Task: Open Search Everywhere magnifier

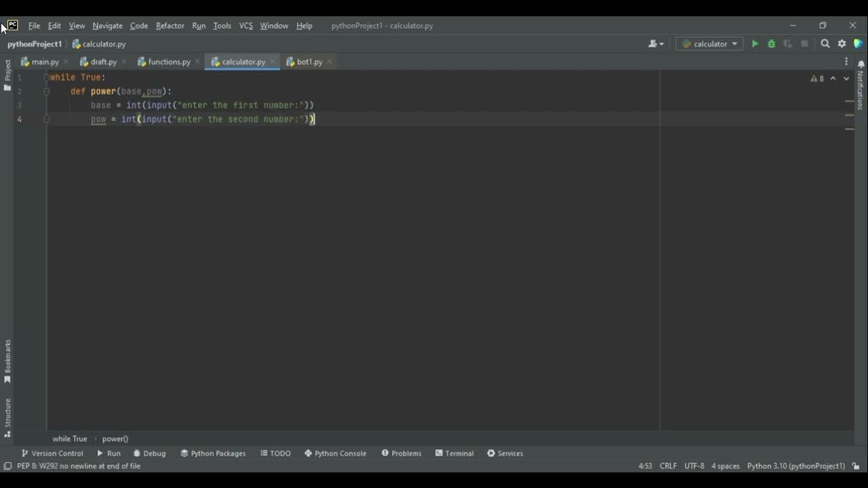Action: coord(825,43)
